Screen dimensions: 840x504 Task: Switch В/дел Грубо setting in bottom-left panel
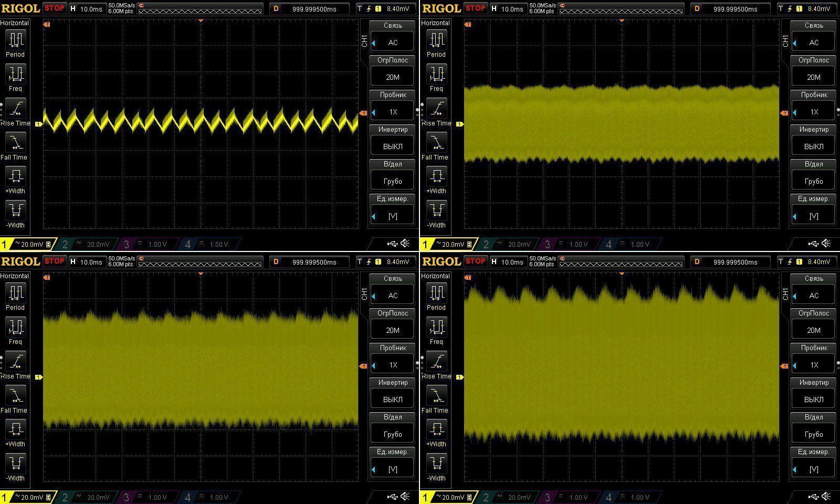click(393, 434)
